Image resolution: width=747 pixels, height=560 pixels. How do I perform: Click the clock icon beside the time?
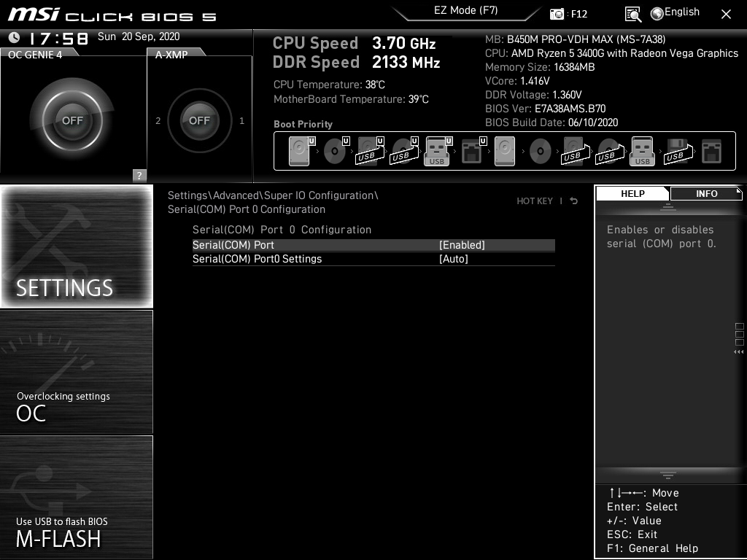(15, 37)
